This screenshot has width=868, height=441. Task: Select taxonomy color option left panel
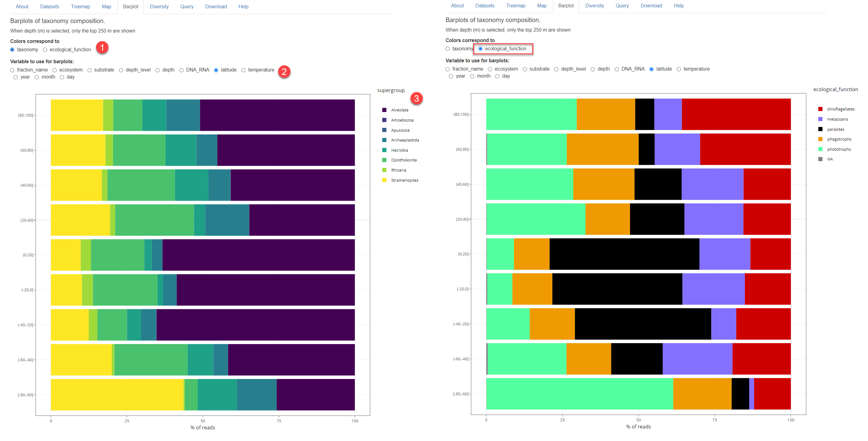[x=12, y=49]
